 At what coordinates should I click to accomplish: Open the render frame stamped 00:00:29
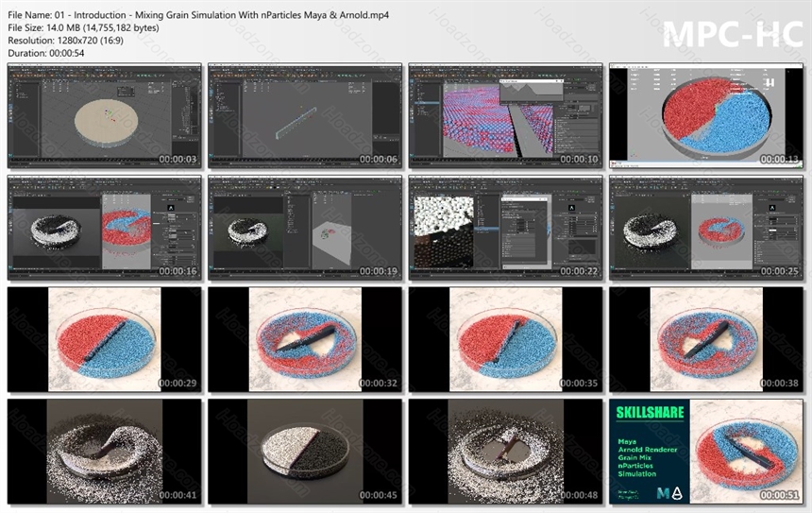click(105, 340)
